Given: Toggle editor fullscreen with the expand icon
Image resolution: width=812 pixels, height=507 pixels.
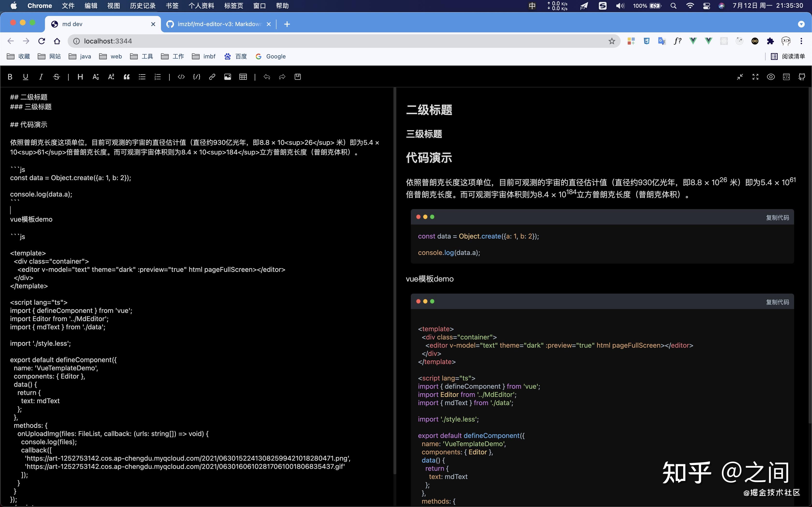Looking at the screenshot, I should (755, 77).
